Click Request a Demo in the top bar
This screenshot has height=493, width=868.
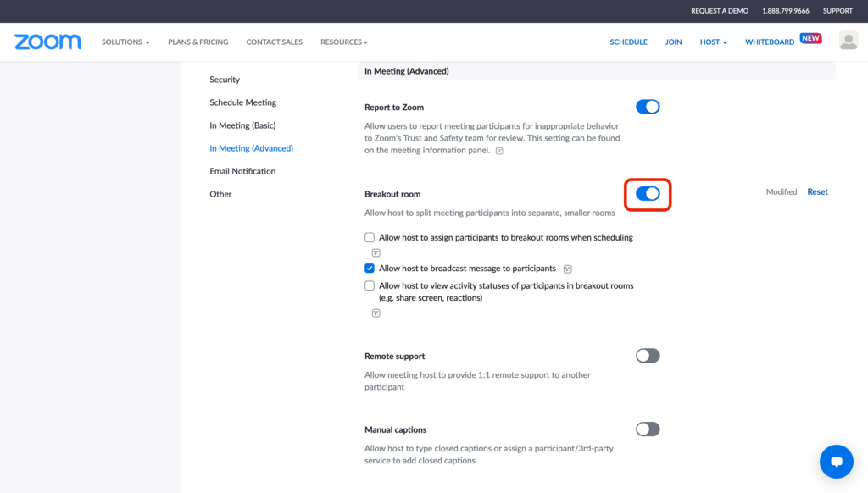click(719, 11)
